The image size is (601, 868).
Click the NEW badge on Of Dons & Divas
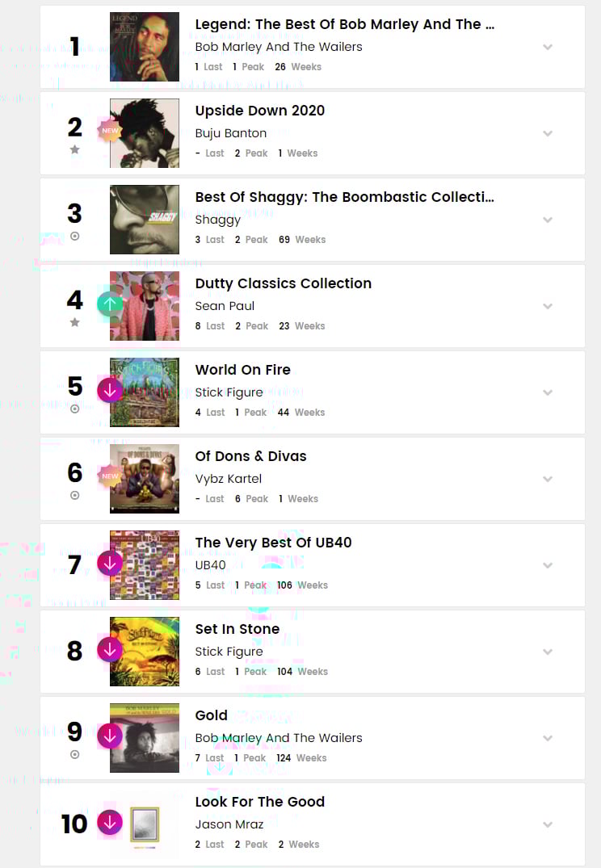point(110,476)
